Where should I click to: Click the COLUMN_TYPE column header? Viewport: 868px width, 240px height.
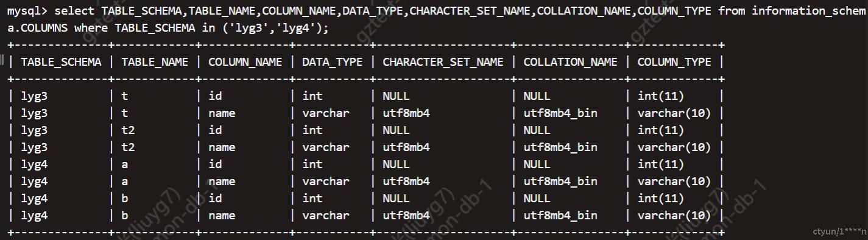tap(674, 62)
